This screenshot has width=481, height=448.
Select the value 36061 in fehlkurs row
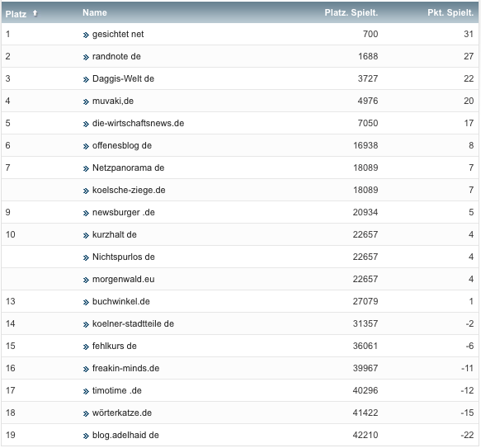[365, 346]
